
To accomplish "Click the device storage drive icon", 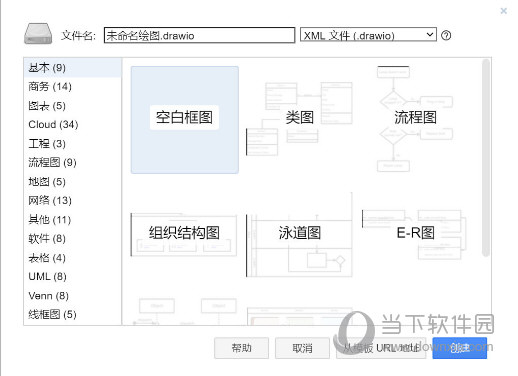I will point(38,34).
